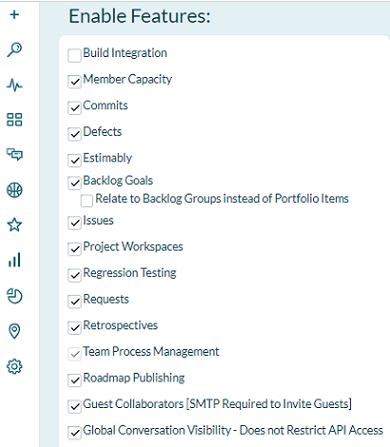Open the favorites star icon
This screenshot has height=447, width=390.
14,225
